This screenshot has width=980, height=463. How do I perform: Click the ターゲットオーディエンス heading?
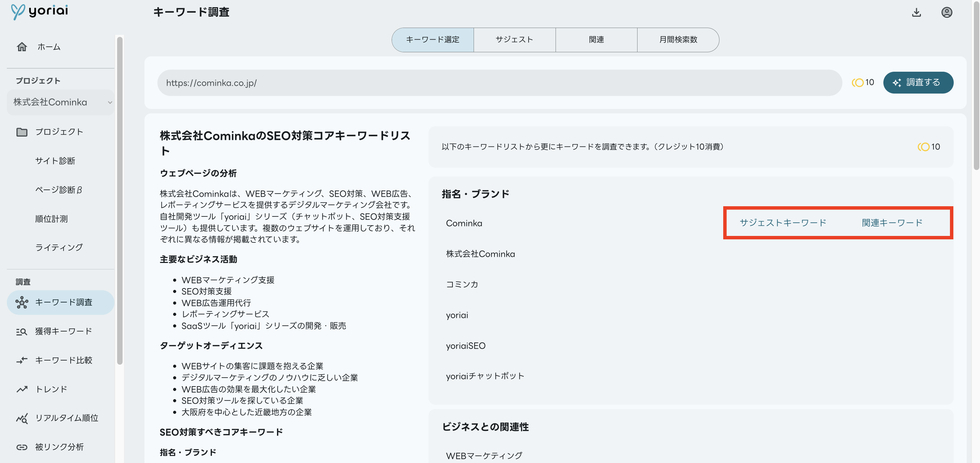211,346
